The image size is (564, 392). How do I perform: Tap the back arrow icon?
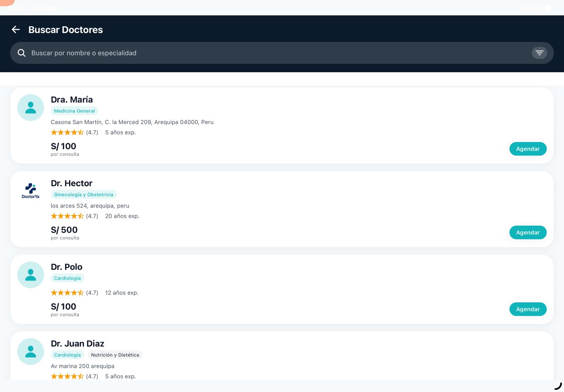click(16, 30)
